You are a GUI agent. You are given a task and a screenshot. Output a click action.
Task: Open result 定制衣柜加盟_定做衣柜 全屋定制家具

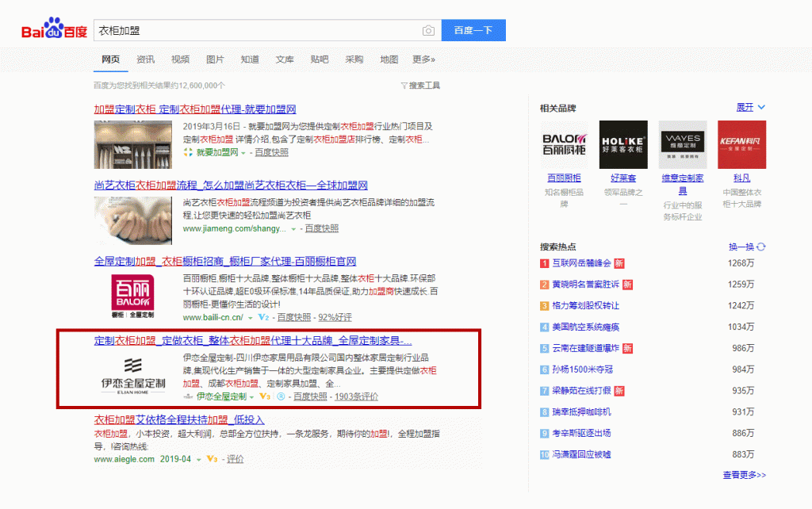click(253, 341)
